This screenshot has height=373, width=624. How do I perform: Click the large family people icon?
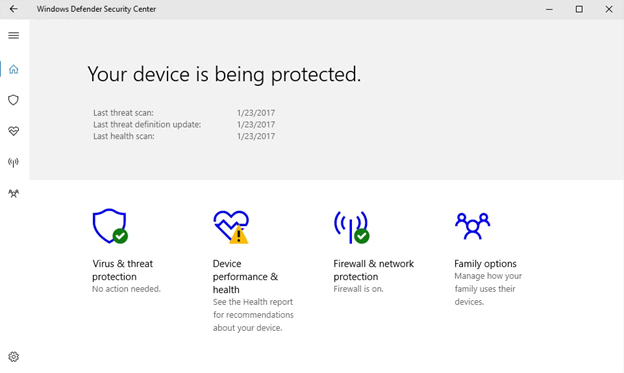472,226
